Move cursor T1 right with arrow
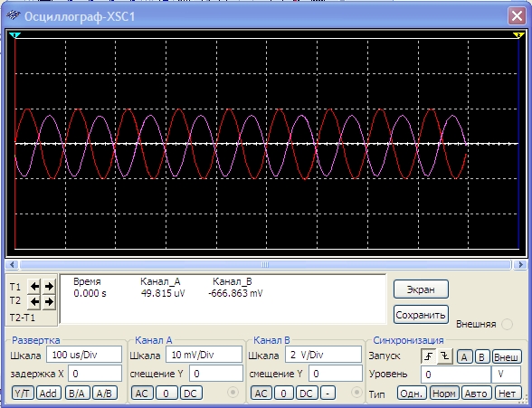Screen dimensions: 532x408 click(49, 287)
